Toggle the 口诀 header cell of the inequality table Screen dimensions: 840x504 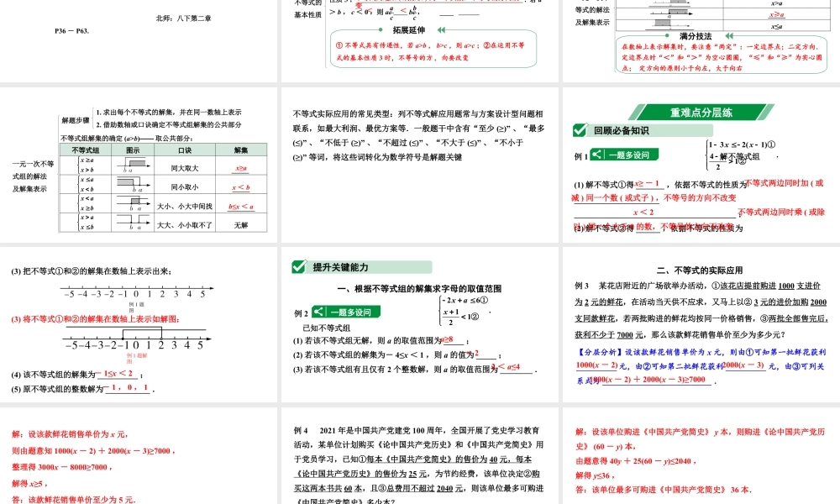coord(183,150)
